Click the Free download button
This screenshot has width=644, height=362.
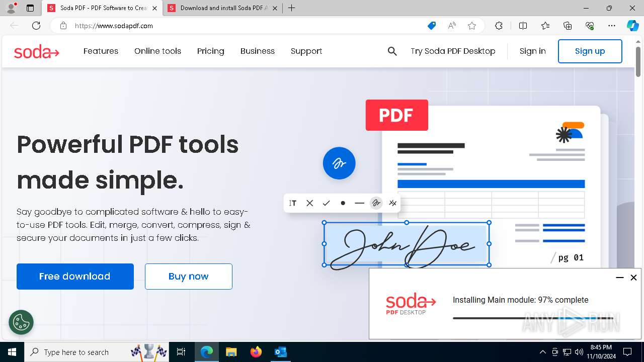[x=75, y=277]
